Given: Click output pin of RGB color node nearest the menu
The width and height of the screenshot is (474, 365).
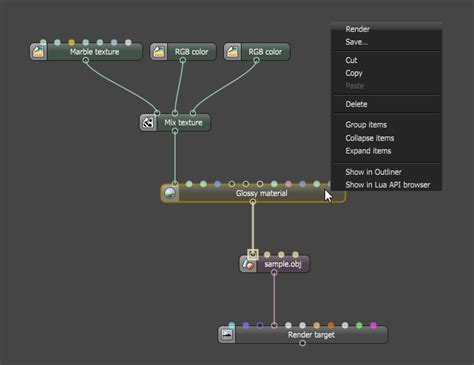Looking at the screenshot, I should [x=256, y=60].
